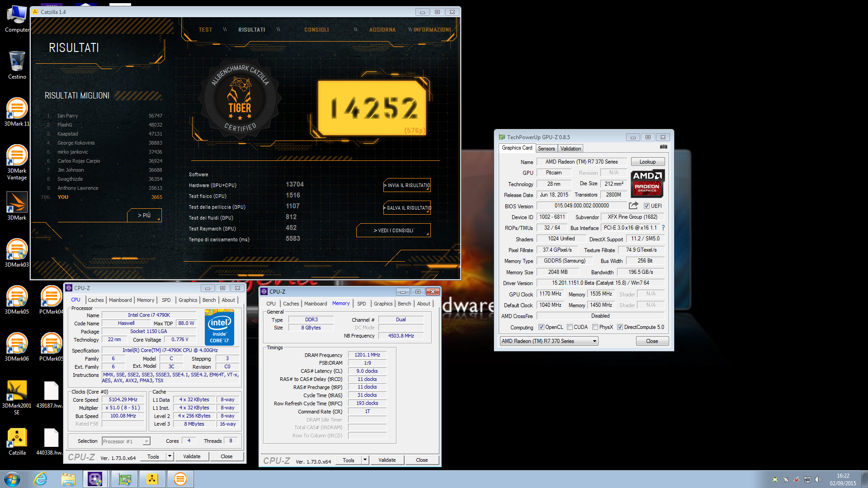Click the Close button in GPU-Z
This screenshot has height=488, width=868.
652,341
